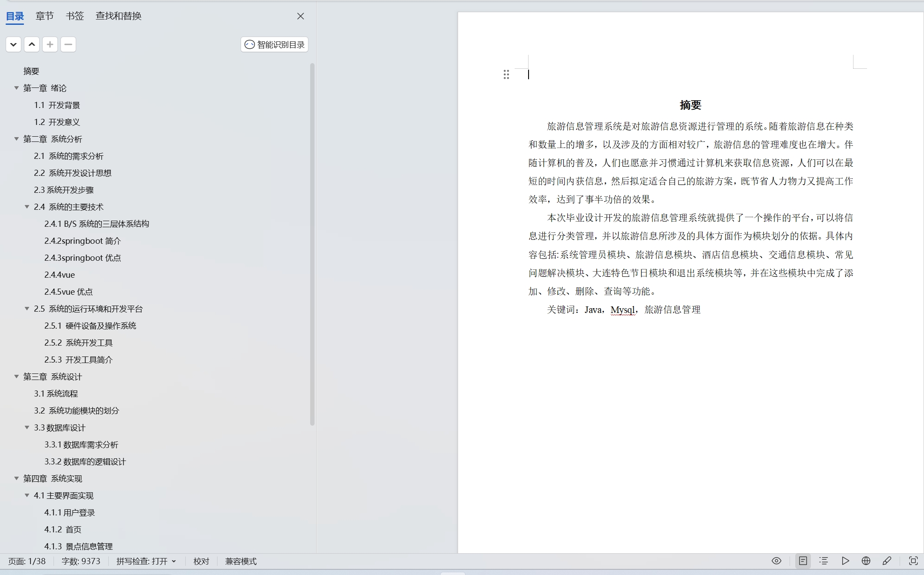Click 校对 in the status bar
This screenshot has height=575, width=924.
(x=201, y=561)
